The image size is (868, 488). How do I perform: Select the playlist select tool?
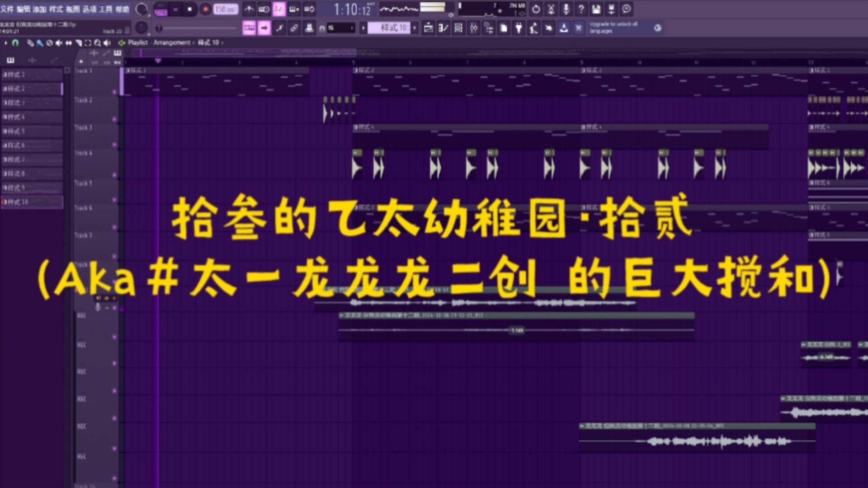[x=88, y=43]
